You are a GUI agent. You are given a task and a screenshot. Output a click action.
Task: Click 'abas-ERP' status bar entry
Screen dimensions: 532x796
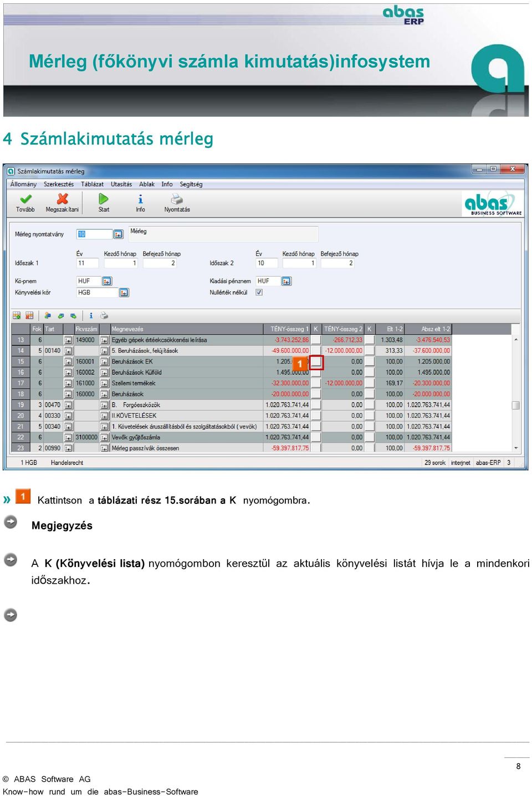488,462
